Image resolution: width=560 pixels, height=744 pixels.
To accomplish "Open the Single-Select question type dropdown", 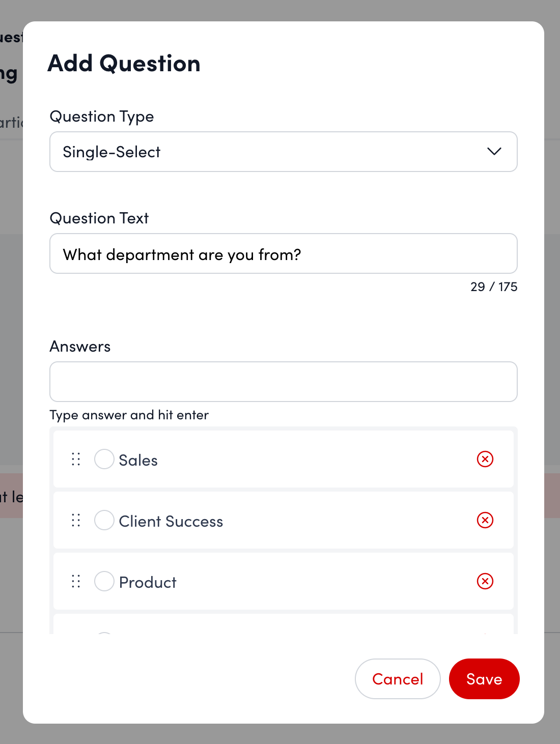I will click(284, 152).
